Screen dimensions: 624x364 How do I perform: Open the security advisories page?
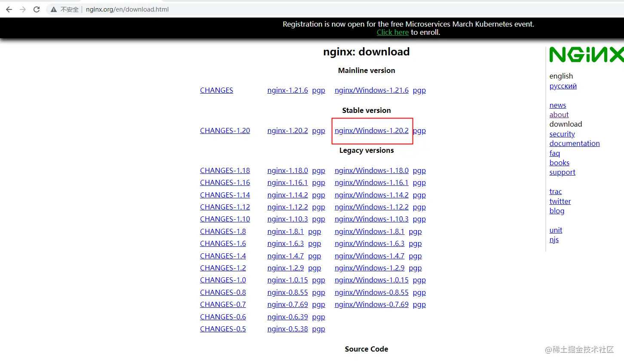click(x=562, y=134)
